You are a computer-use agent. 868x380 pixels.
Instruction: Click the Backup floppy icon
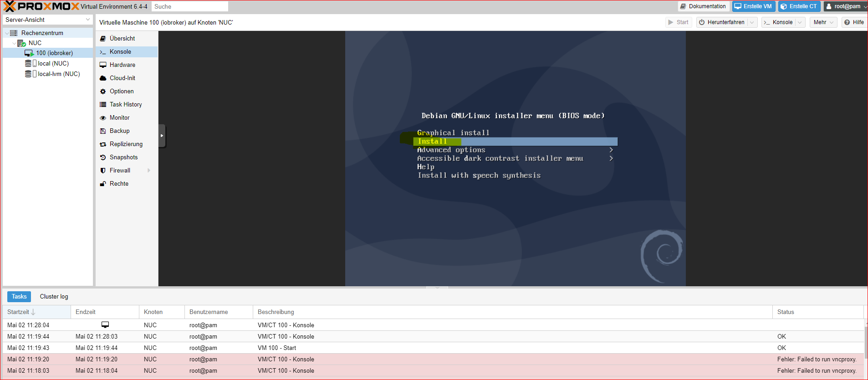point(103,131)
